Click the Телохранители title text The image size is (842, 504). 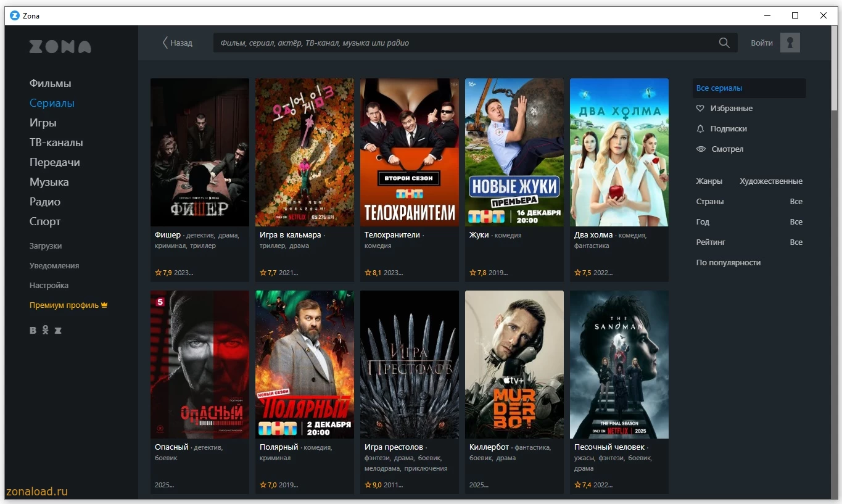(x=392, y=235)
